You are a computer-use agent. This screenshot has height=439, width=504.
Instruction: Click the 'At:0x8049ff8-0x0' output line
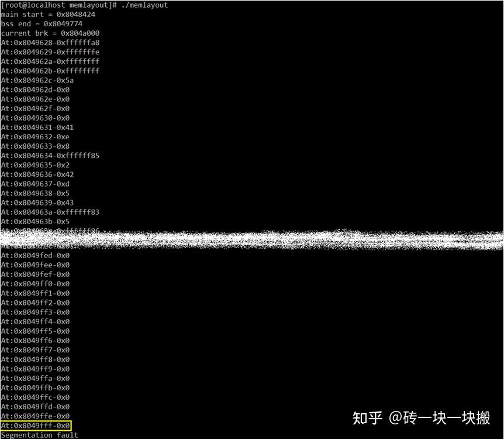(35, 359)
